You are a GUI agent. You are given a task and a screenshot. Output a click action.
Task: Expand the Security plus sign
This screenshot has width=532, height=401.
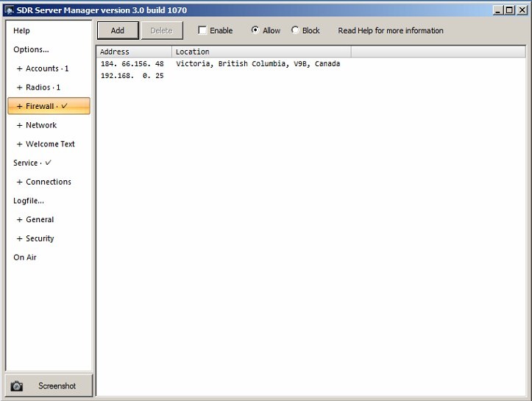[x=20, y=239]
